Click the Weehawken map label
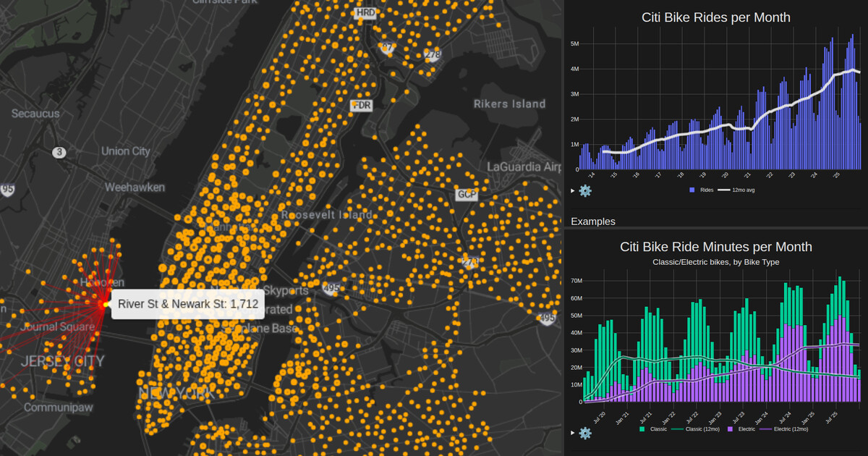Image resolution: width=868 pixels, height=456 pixels. (x=135, y=187)
